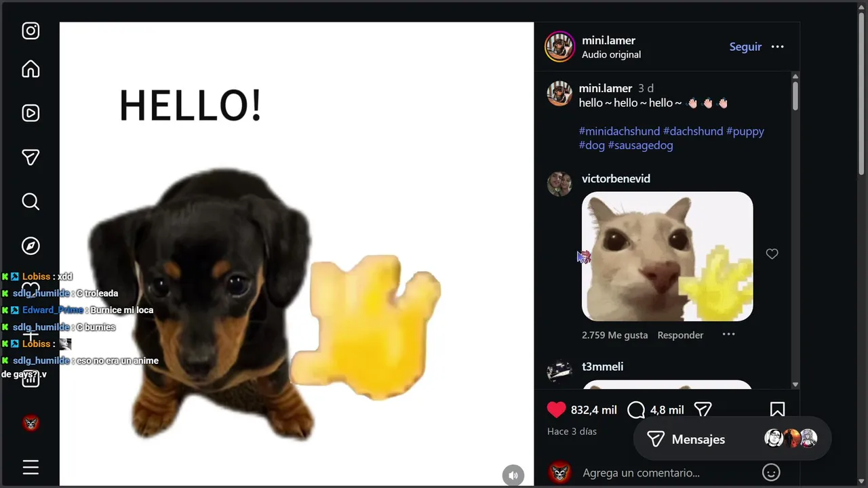Open Instagram home via house icon
868x488 pixels.
(x=31, y=69)
